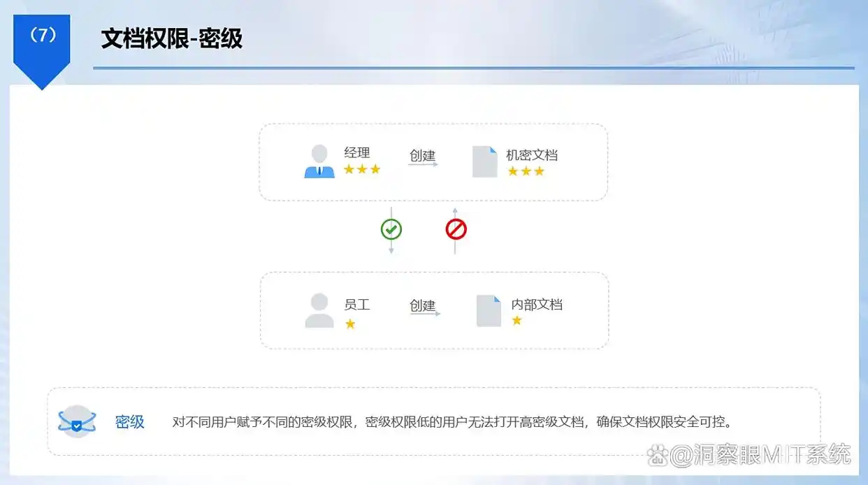Click the 文档权限-密级 title text
This screenshot has height=485, width=868.
tap(173, 39)
